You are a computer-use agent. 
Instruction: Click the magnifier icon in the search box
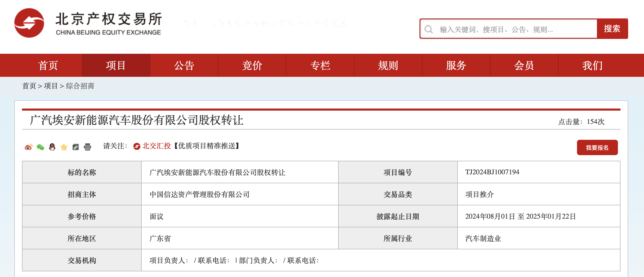click(x=429, y=29)
